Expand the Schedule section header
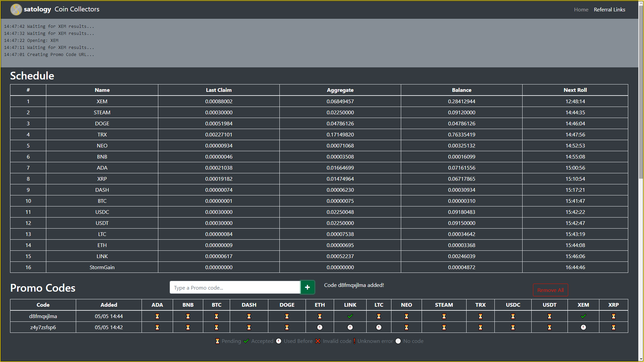Screen dimensions: 644x362 [31, 75]
